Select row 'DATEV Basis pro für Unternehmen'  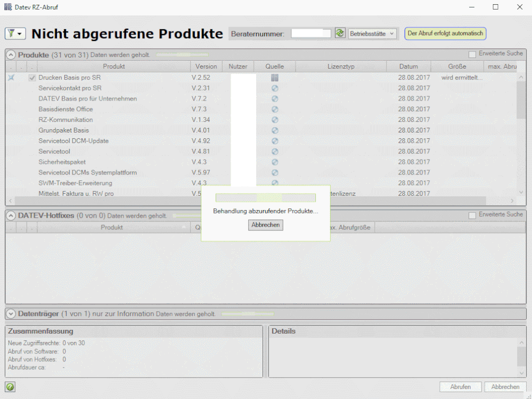(x=261, y=98)
